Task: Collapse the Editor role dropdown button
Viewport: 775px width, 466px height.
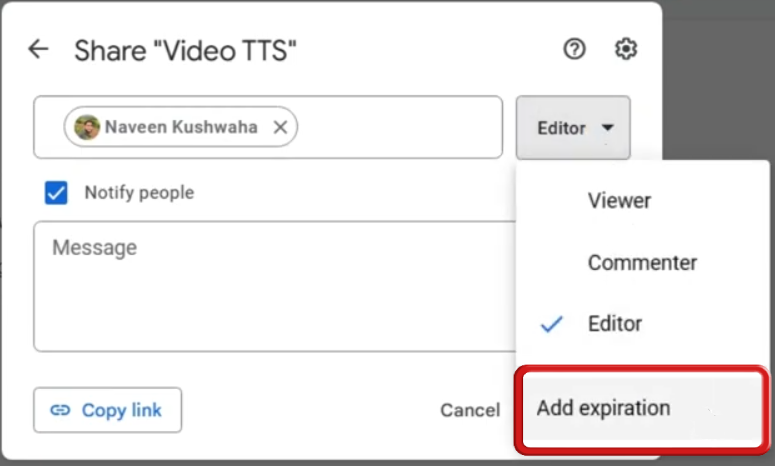Action: 573,127
